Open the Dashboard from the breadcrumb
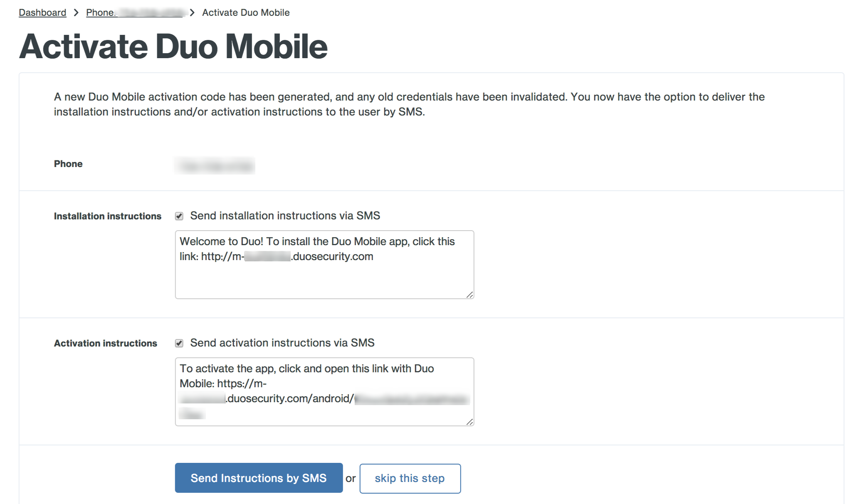The width and height of the screenshot is (862, 504). (42, 12)
